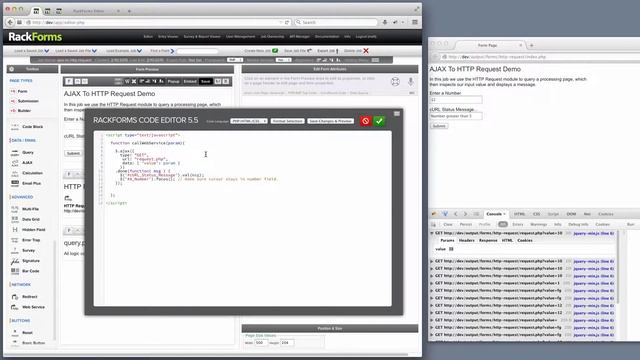Click the Firefox search box

(336, 22)
